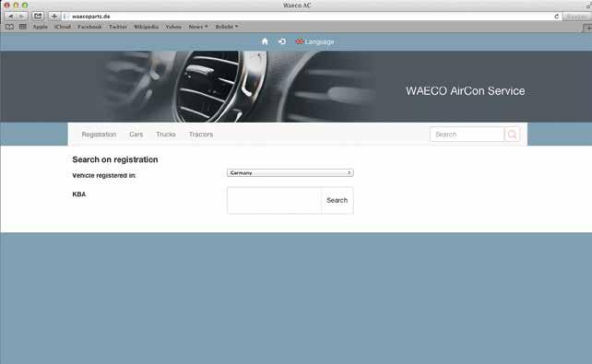Click the login arrow icon
Image resolution: width=592 pixels, height=364 pixels.
281,41
